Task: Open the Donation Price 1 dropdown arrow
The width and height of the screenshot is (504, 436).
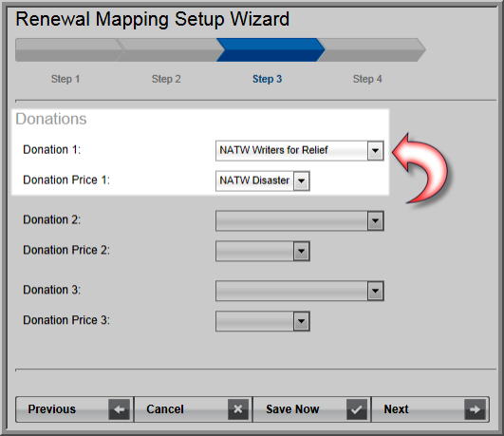Action: [x=301, y=180]
